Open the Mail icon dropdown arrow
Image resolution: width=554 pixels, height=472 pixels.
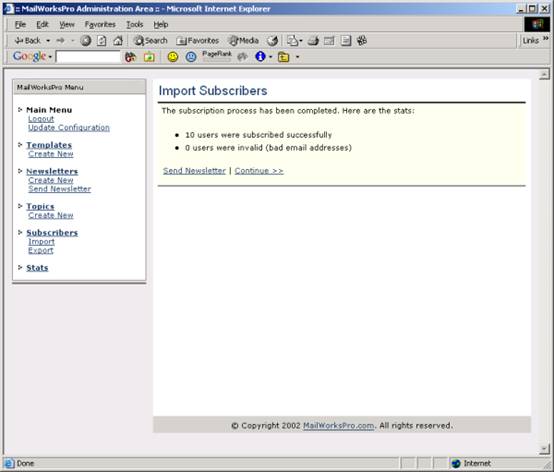click(x=301, y=41)
